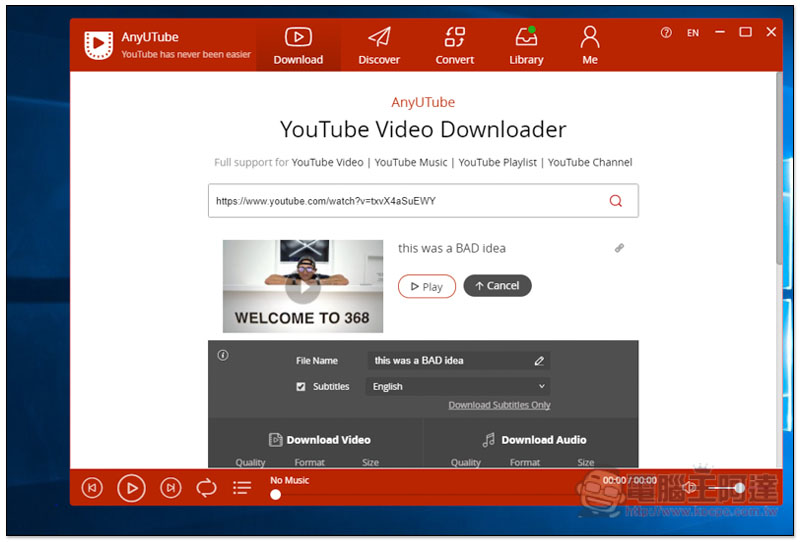
Task: Click the Download Audio heading
Action: pos(535,439)
